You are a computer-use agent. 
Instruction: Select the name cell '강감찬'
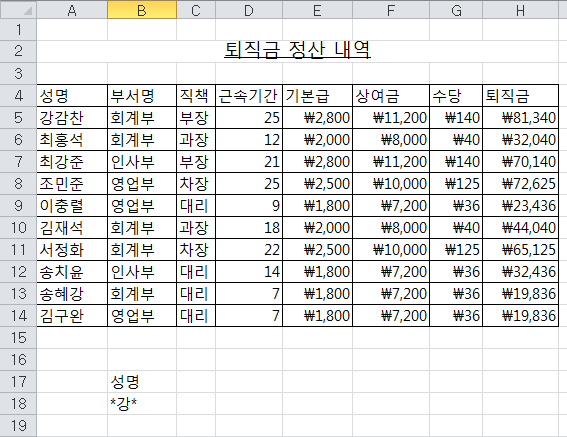pyautogui.click(x=72, y=118)
